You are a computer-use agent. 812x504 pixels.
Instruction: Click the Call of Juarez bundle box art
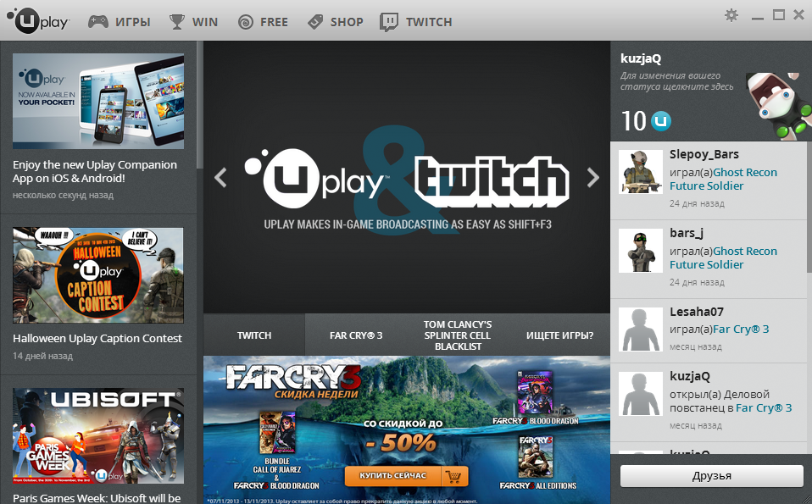(277, 433)
